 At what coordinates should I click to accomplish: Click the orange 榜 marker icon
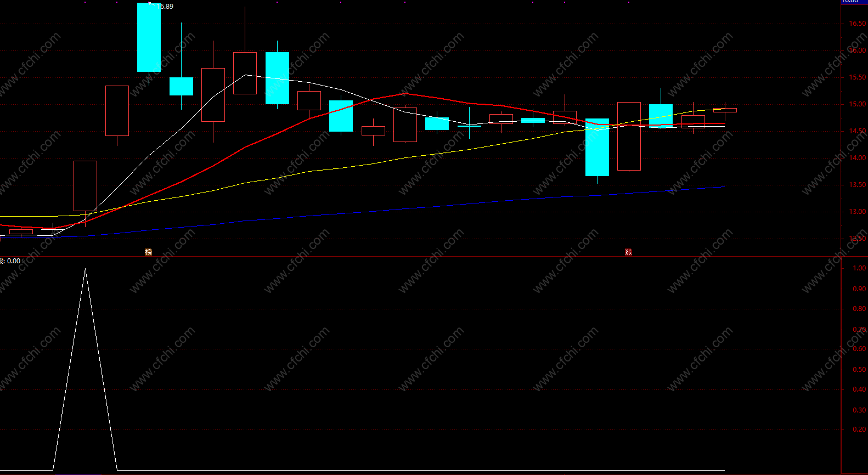tap(148, 252)
